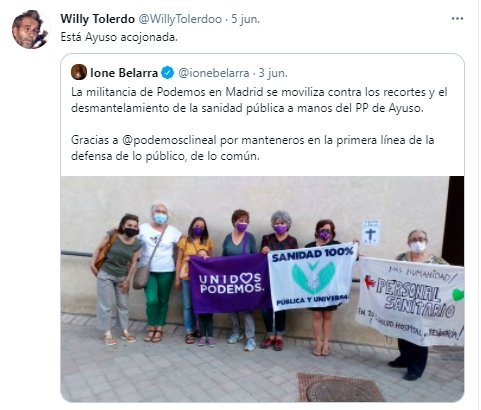Screen dimensions: 481x410
Task: Open Willy Tolerdo display name
Action: 97,19
